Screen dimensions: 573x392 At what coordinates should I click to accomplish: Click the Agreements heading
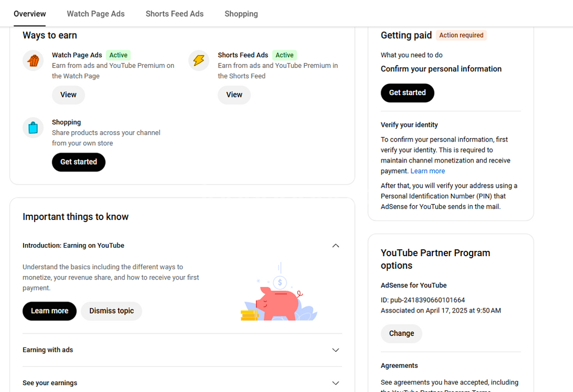[x=399, y=366]
